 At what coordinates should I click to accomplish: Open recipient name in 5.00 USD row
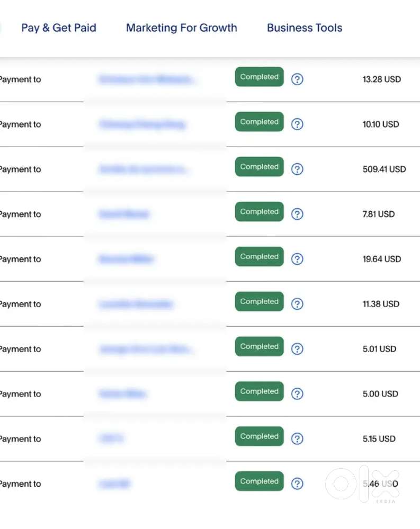pos(122,394)
